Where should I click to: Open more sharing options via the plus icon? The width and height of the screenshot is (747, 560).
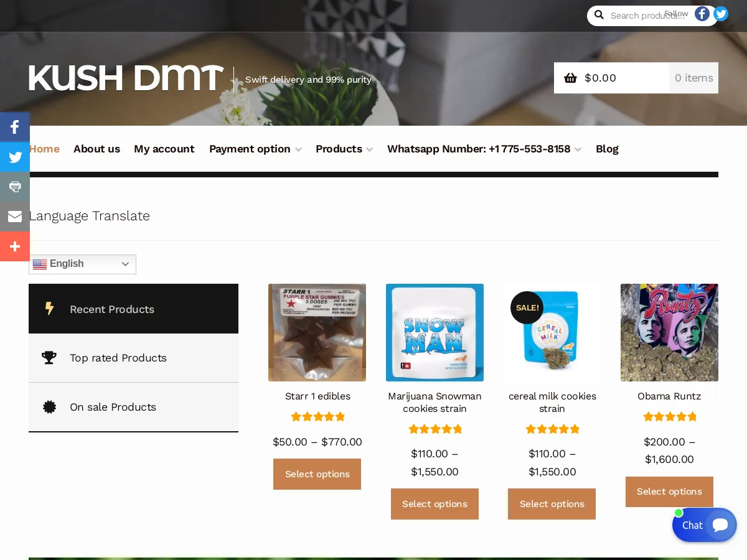[x=14, y=246]
